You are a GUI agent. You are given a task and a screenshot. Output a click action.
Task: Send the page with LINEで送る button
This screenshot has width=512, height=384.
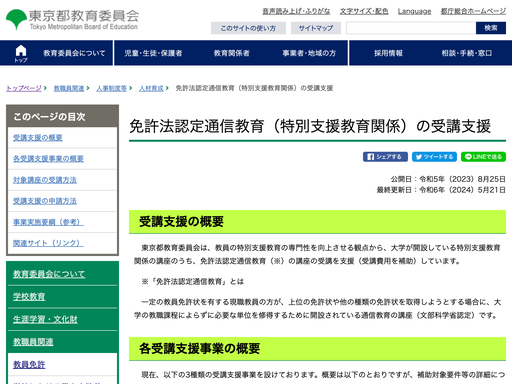(483, 157)
